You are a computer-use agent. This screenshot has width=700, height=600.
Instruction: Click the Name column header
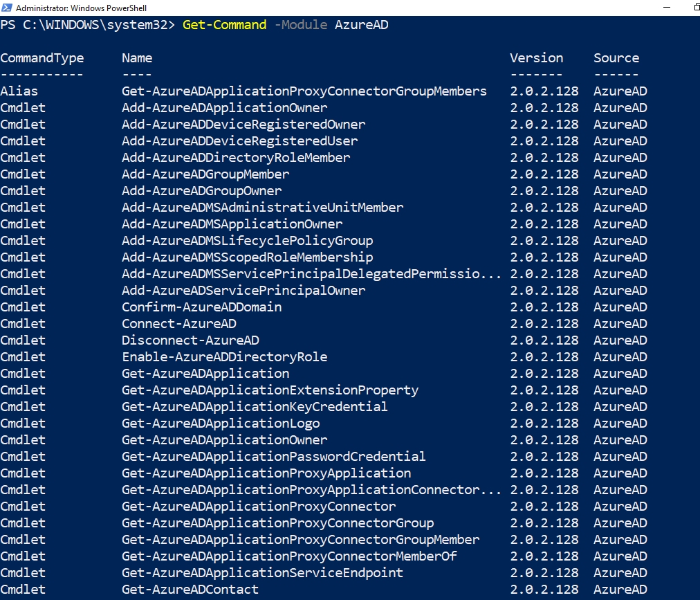tap(136, 57)
